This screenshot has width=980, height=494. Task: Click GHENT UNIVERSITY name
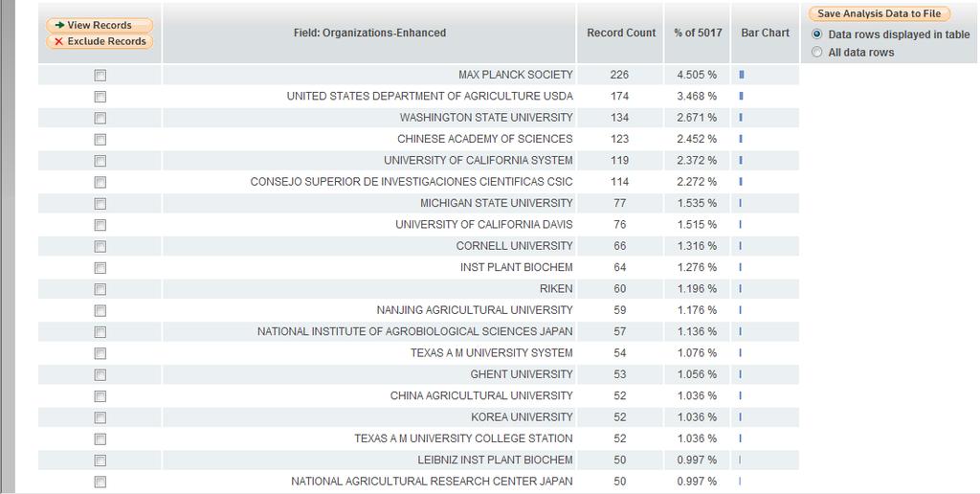[x=522, y=374]
